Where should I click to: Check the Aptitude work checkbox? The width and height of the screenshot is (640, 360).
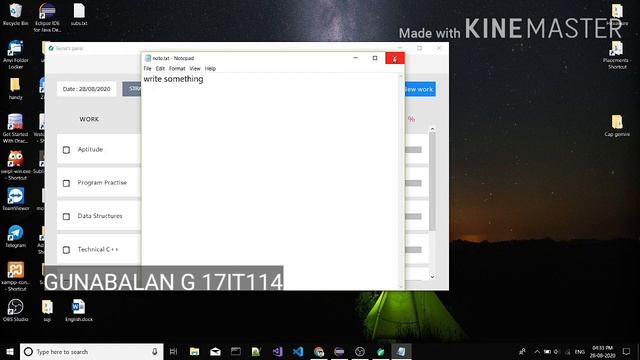click(66, 150)
